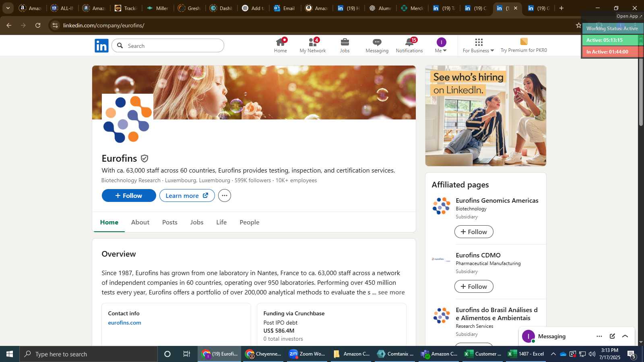The width and height of the screenshot is (644, 362).
Task: Switch to the Life tab
Action: (x=221, y=222)
